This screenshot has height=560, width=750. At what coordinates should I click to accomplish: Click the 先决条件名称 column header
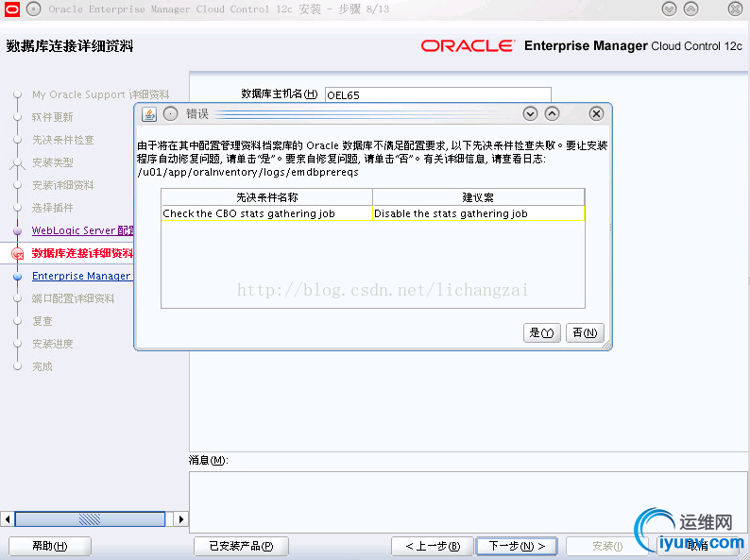(267, 197)
